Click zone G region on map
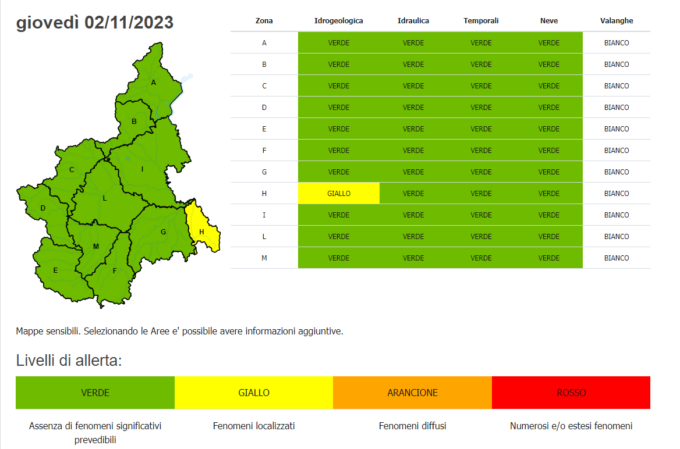Screen dimensions: 680x449 tap(161, 232)
